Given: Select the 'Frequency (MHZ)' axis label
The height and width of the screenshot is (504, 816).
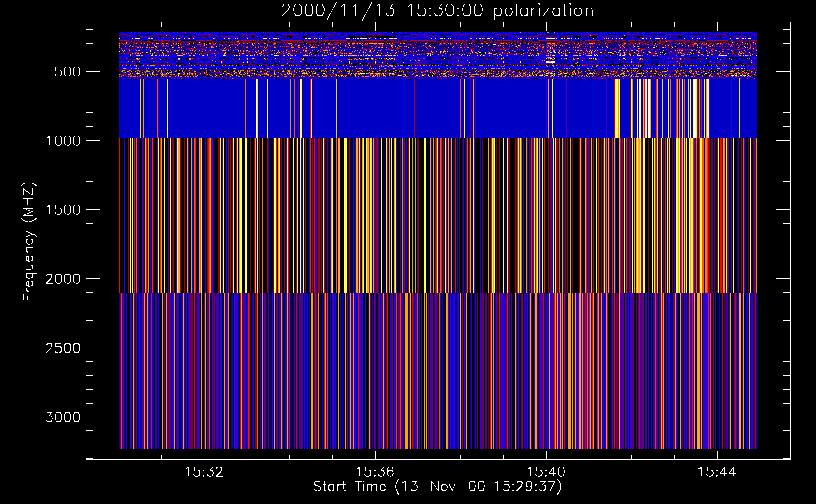Looking at the screenshot, I should click(29, 241).
